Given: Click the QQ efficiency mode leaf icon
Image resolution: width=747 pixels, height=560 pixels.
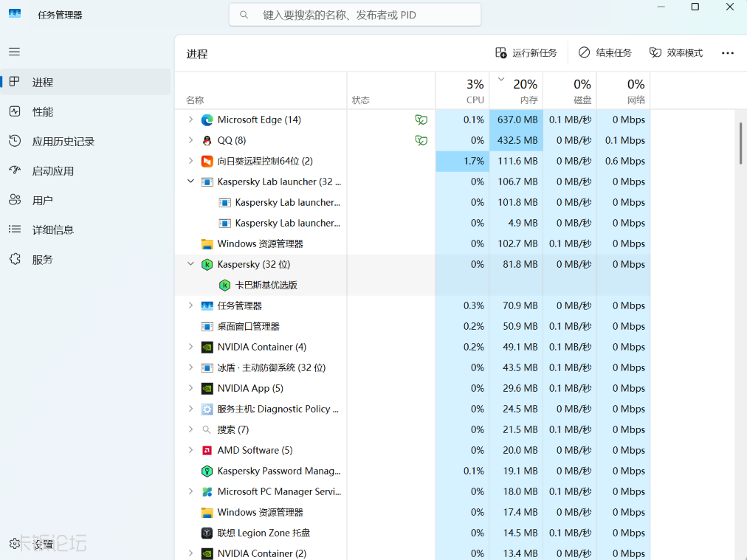Looking at the screenshot, I should [x=421, y=140].
